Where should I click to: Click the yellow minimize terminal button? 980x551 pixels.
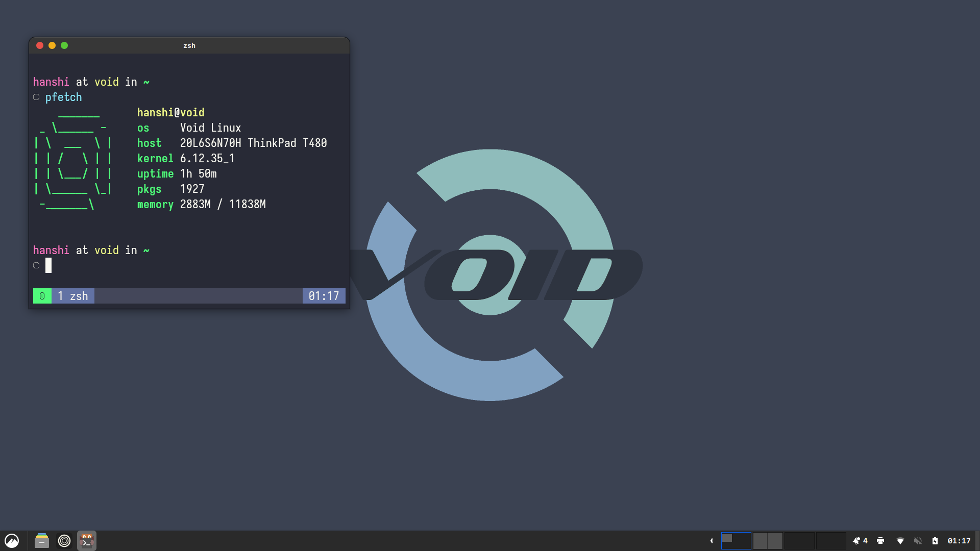(x=52, y=45)
